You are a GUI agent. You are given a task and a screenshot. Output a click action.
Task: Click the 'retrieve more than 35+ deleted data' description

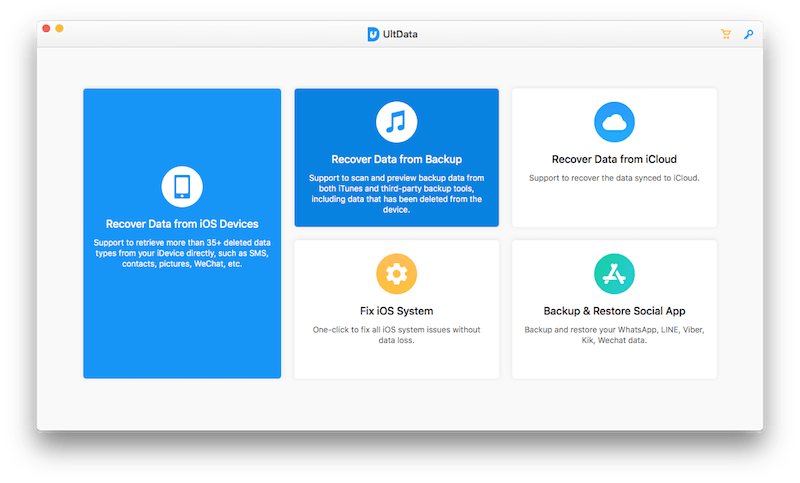tap(182, 253)
